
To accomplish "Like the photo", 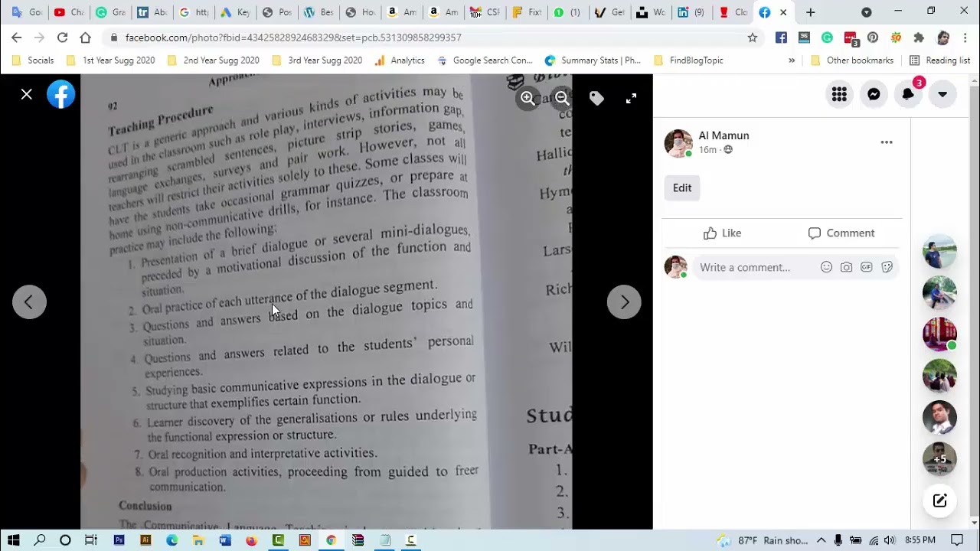I will tap(722, 233).
